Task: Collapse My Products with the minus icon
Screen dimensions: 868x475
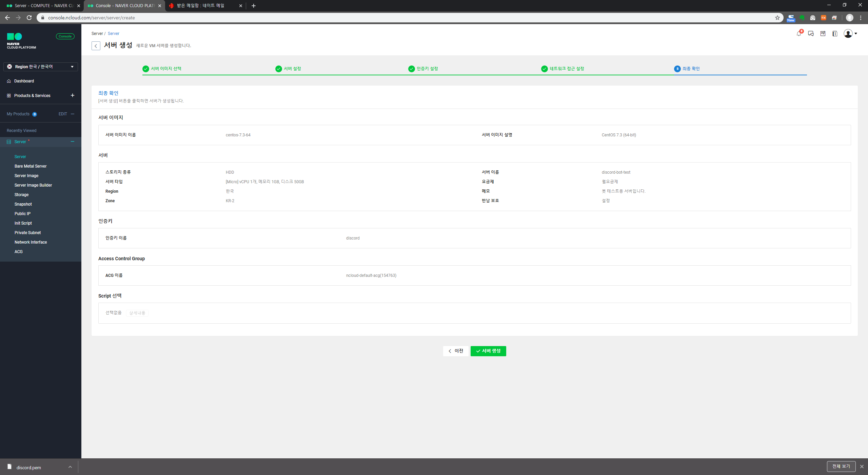Action: 72,114
